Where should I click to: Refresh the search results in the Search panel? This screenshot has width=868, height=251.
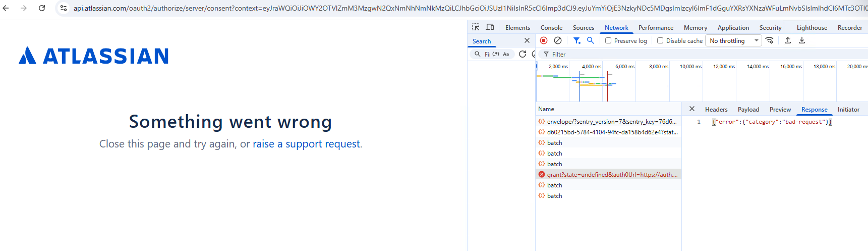[523, 54]
